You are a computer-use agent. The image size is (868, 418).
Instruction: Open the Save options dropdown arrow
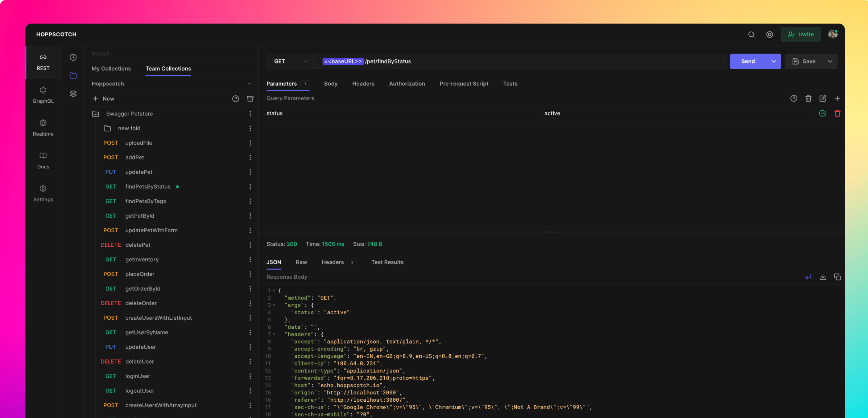click(830, 61)
